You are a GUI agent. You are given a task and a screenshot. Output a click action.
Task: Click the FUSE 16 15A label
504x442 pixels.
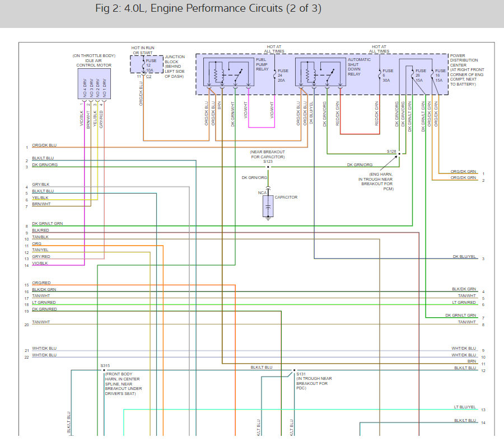coord(440,76)
